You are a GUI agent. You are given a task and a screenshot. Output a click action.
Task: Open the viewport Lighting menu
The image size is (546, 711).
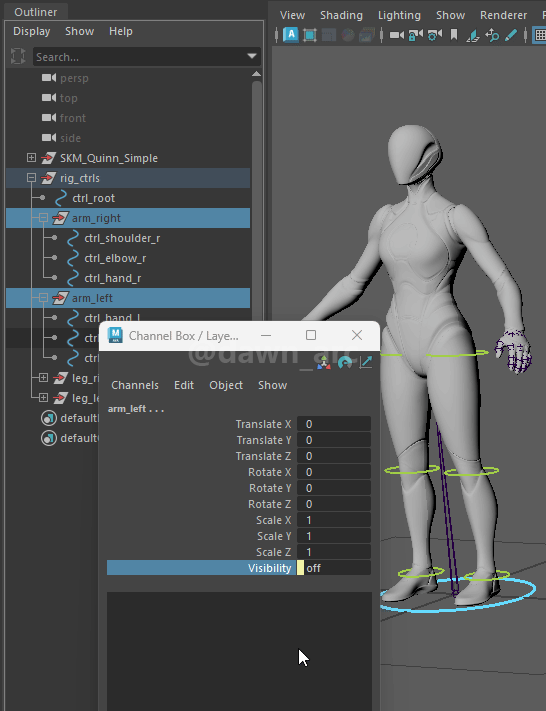(399, 15)
